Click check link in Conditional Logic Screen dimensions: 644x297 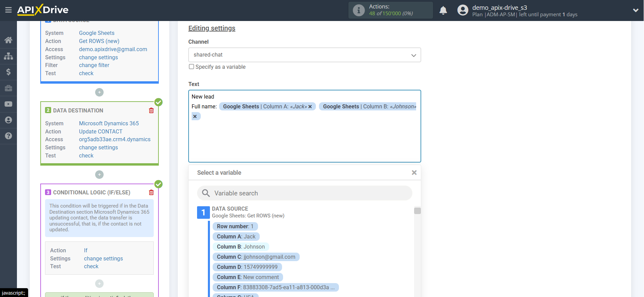point(91,266)
